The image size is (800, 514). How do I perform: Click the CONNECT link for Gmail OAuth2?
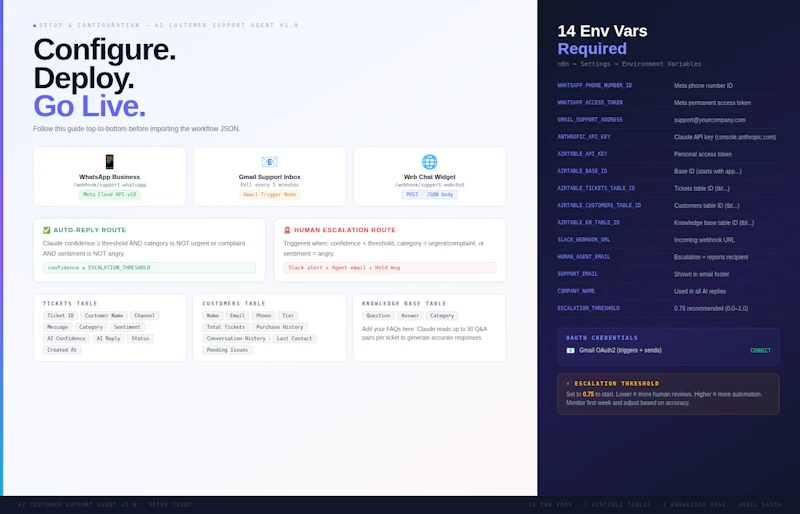760,351
